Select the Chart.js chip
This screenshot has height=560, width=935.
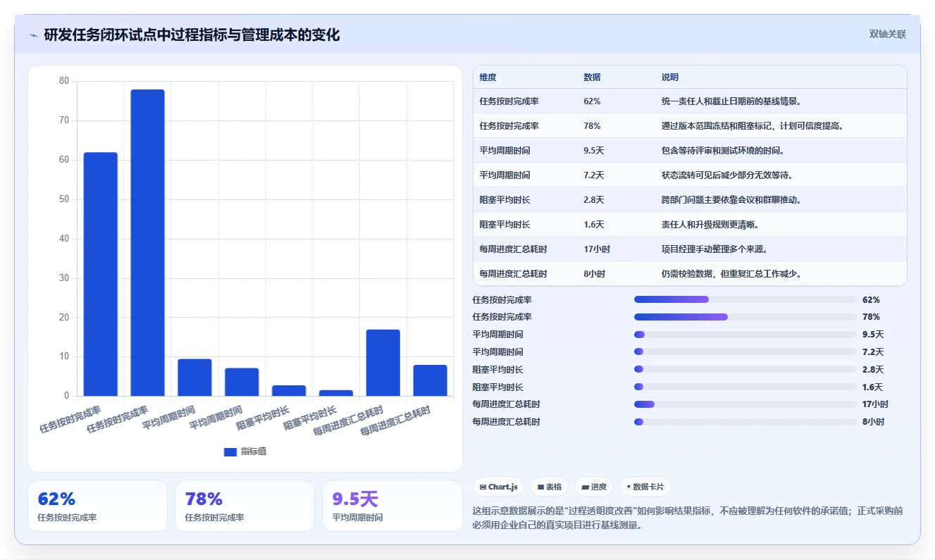point(498,487)
